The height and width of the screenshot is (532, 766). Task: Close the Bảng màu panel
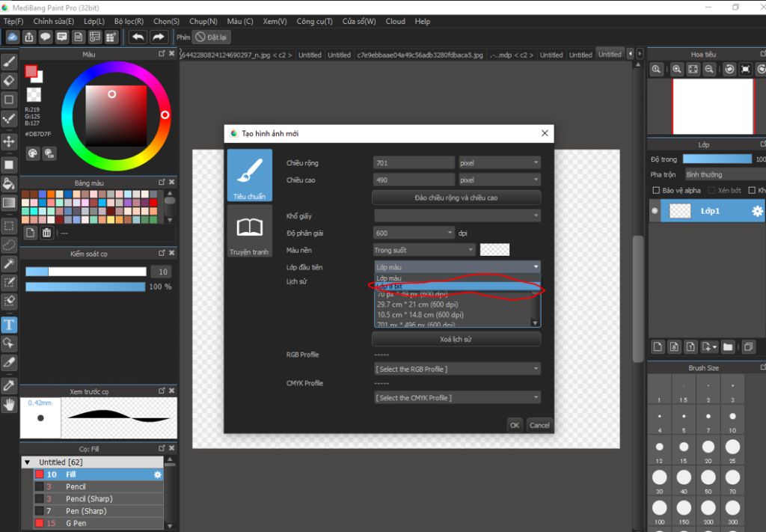171,182
